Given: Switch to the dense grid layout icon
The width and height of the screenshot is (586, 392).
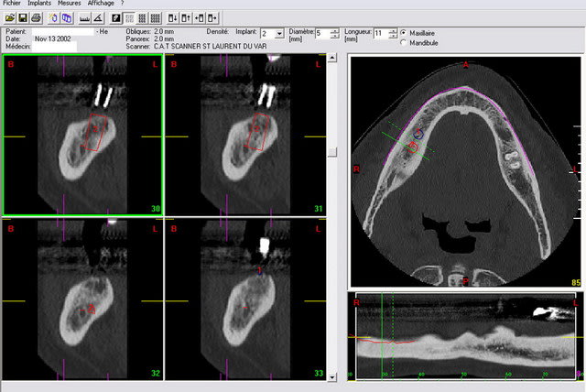Looking at the screenshot, I should [x=156, y=17].
